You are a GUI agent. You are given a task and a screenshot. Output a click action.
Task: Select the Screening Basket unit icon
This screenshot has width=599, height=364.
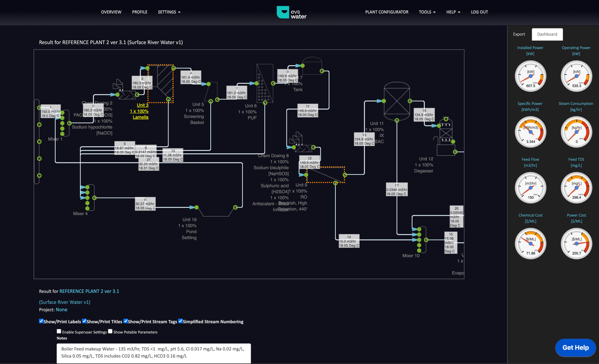coord(211,92)
